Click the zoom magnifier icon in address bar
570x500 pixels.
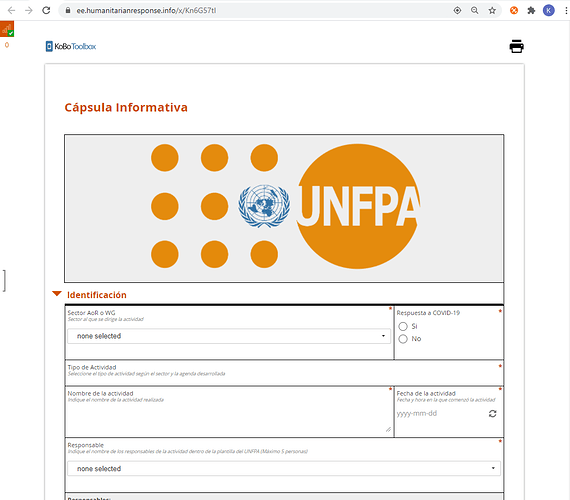(474, 11)
